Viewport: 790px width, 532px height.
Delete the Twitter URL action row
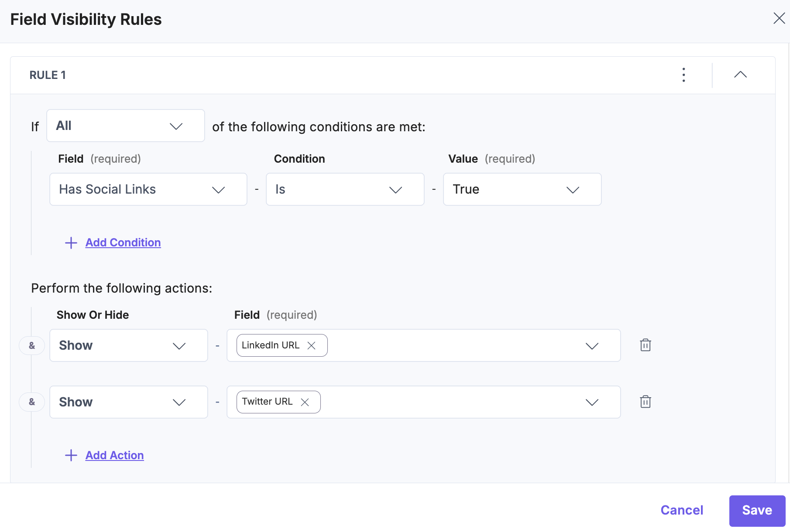(x=646, y=402)
